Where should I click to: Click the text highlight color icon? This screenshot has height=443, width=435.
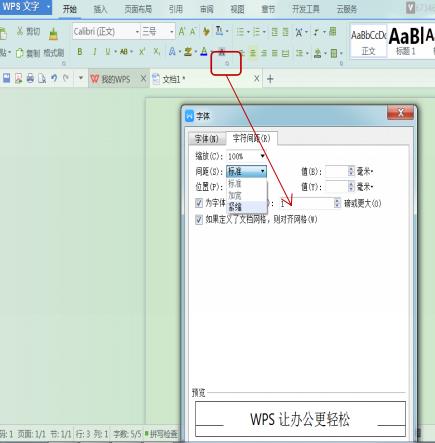pos(188,52)
